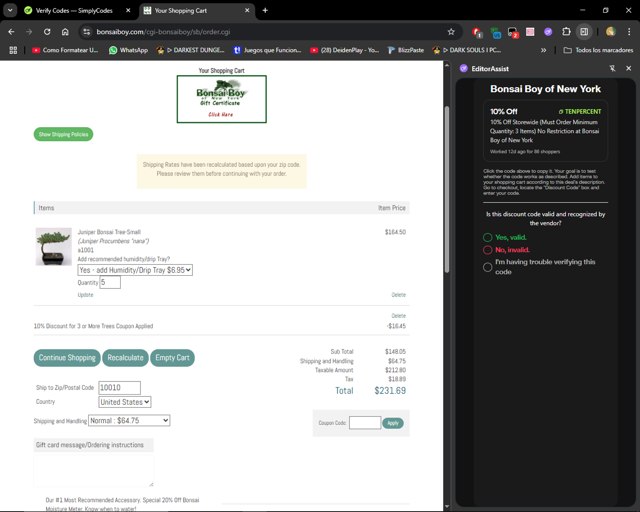This screenshot has height=512, width=640.
Task: Click the Juniper Bonsai tree thumbnail
Action: click(53, 247)
